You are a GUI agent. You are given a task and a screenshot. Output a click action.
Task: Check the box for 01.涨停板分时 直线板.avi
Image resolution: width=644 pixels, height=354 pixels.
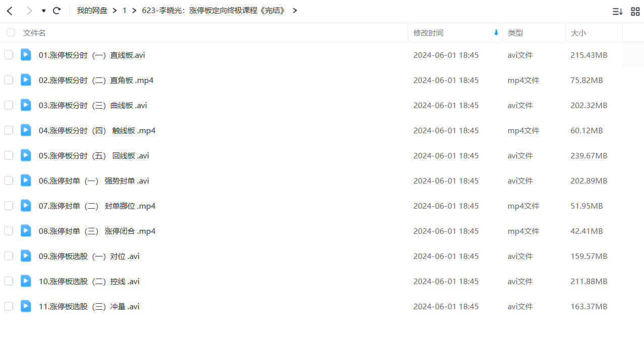9,55
